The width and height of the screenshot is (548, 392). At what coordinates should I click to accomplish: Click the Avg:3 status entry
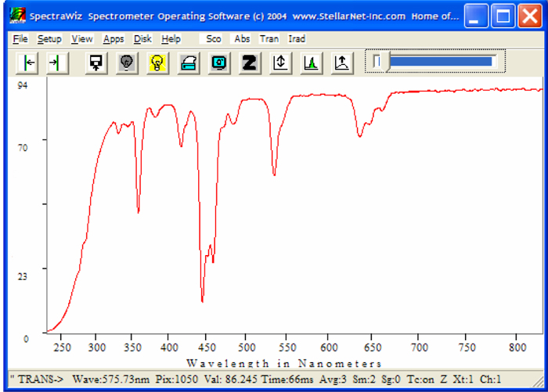click(x=333, y=379)
